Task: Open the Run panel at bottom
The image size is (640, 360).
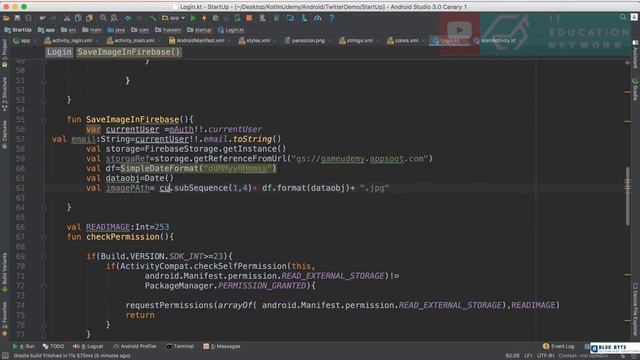Action: pyautogui.click(x=23, y=347)
